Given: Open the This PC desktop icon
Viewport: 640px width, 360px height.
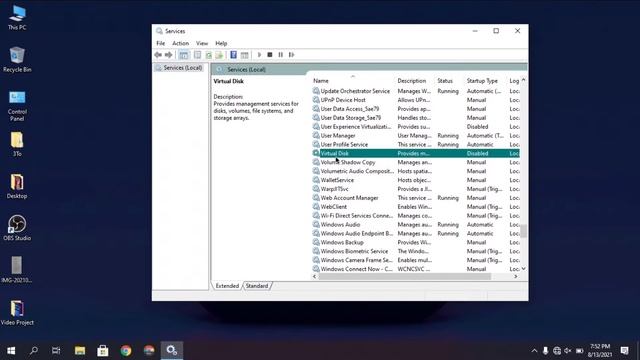Looking at the screenshot, I should (x=17, y=18).
